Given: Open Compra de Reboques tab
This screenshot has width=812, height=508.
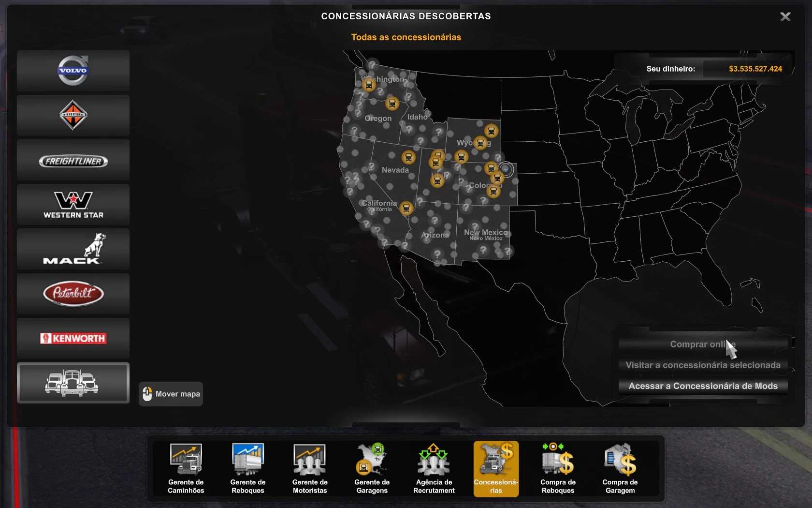Looking at the screenshot, I should [x=558, y=468].
